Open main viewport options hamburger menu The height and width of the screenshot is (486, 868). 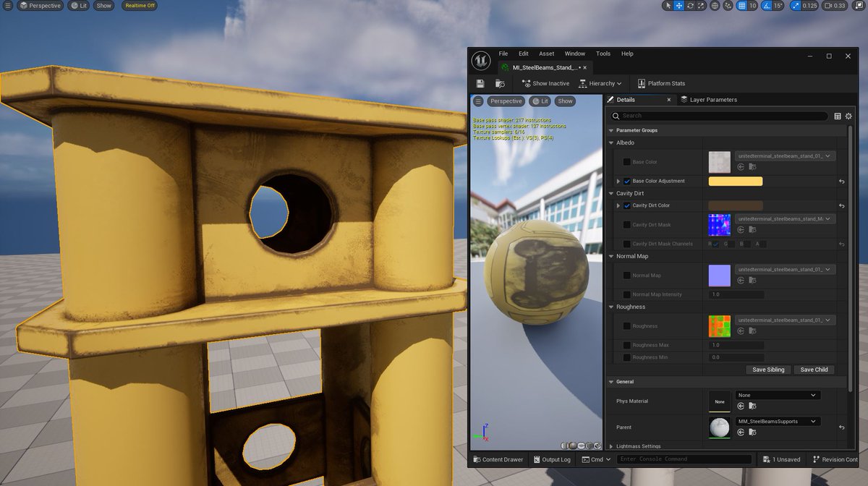point(7,5)
